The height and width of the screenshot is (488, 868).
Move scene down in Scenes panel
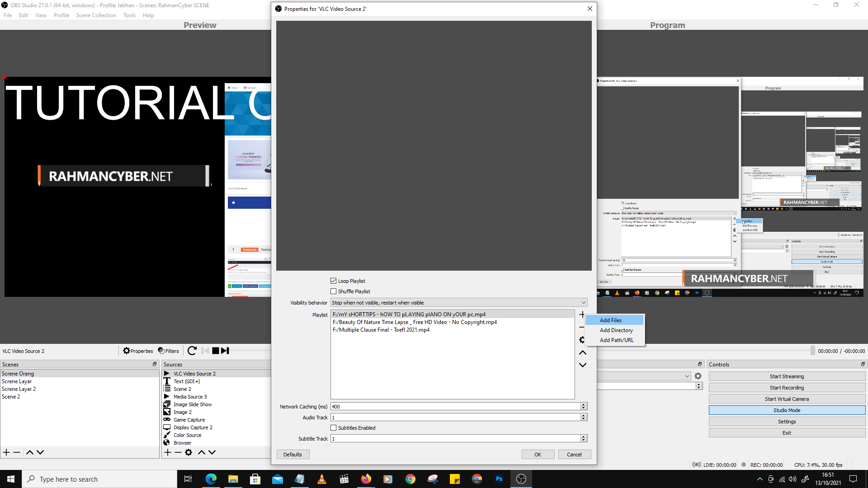(40, 452)
